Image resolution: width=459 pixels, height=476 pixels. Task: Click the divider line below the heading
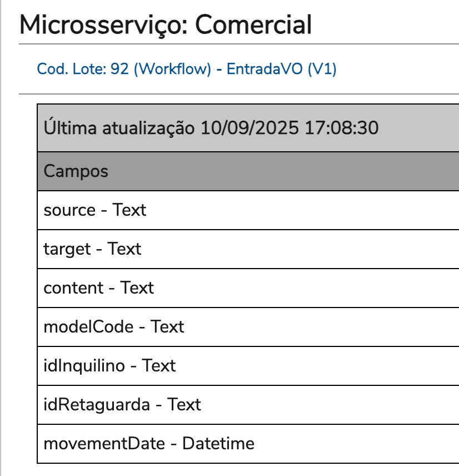pyautogui.click(x=239, y=44)
